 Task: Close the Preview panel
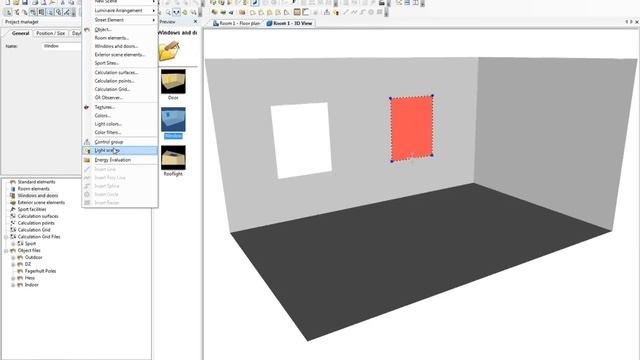coord(195,22)
